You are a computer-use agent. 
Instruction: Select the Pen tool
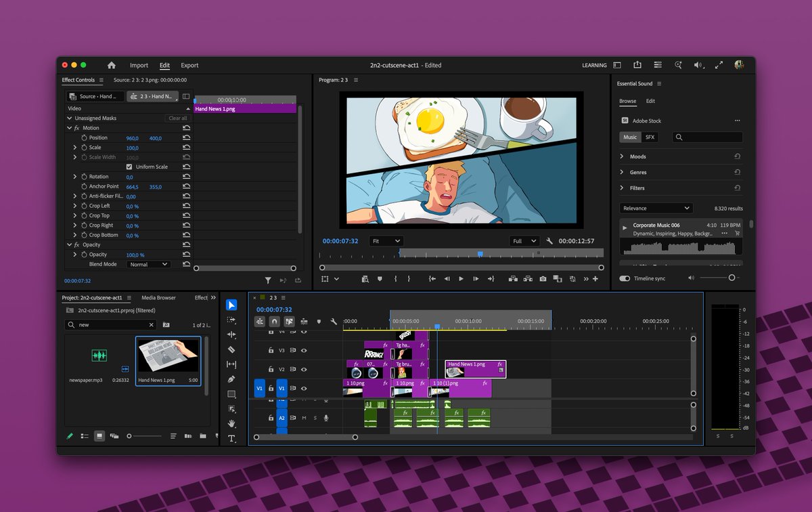pyautogui.click(x=231, y=379)
